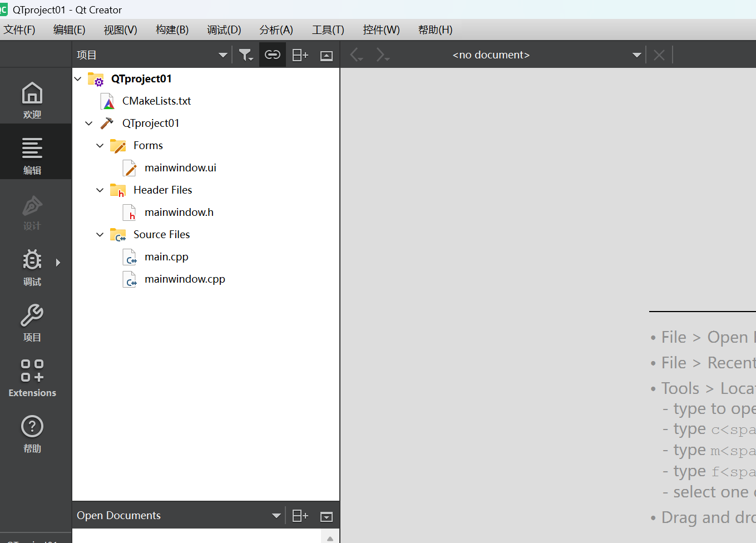Select the bold QTproject01 root label
This screenshot has height=543, width=756.
point(141,79)
